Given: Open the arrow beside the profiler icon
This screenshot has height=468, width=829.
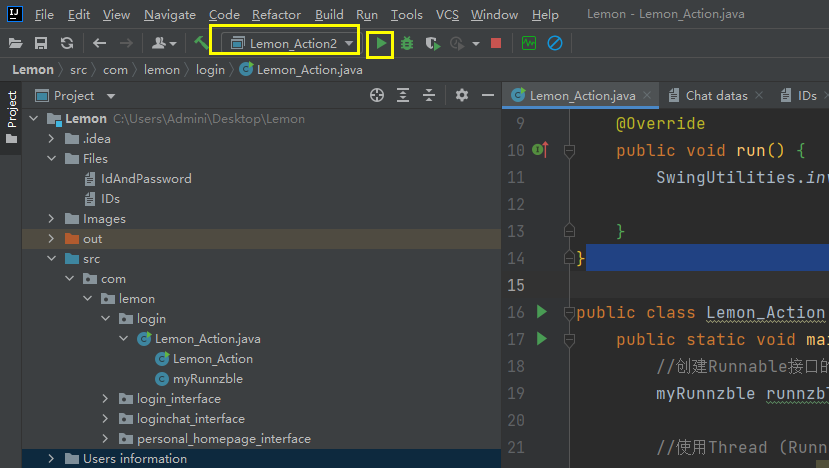Looking at the screenshot, I should (x=476, y=44).
